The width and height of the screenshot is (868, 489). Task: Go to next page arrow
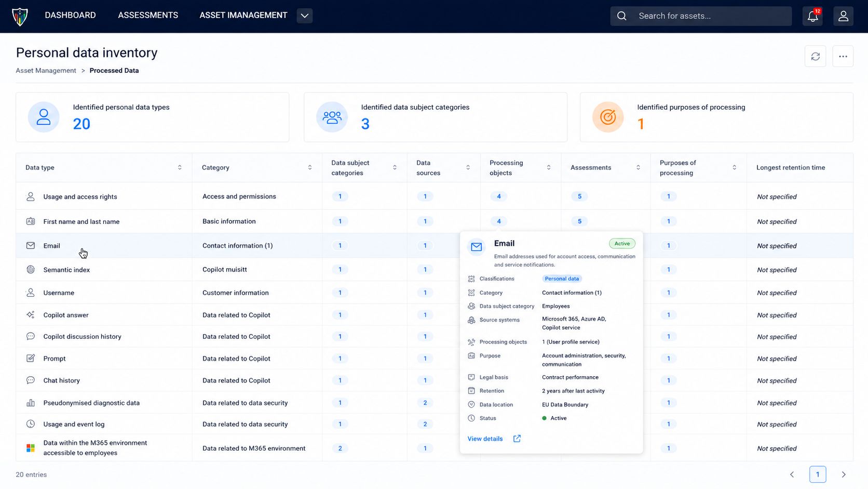(x=844, y=474)
